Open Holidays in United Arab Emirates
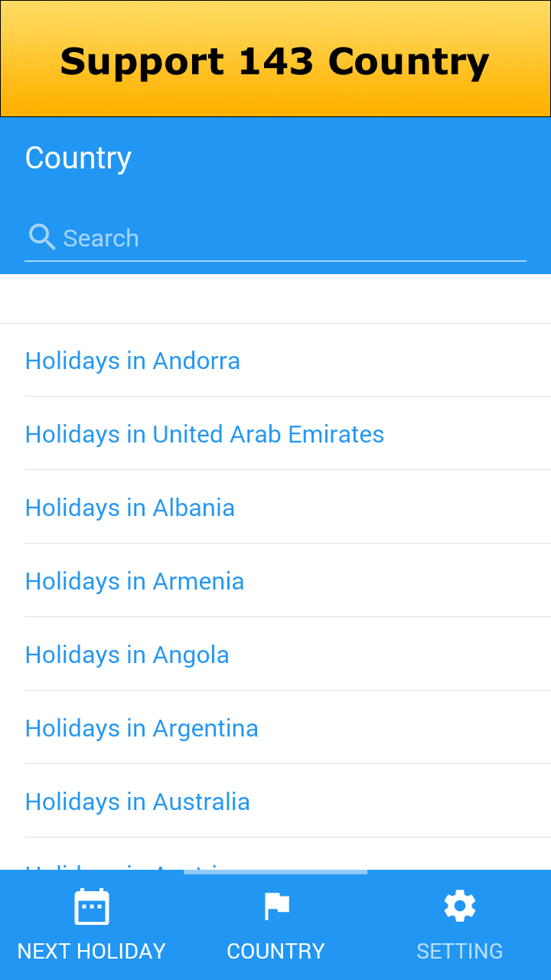Image resolution: width=551 pixels, height=980 pixels. (204, 434)
